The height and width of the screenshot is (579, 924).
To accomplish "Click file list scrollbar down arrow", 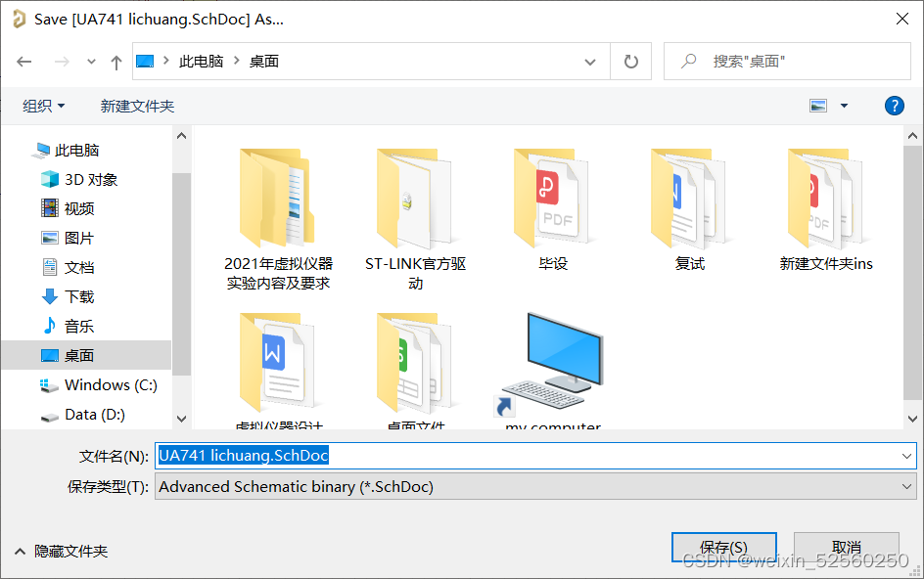I will coord(913,419).
